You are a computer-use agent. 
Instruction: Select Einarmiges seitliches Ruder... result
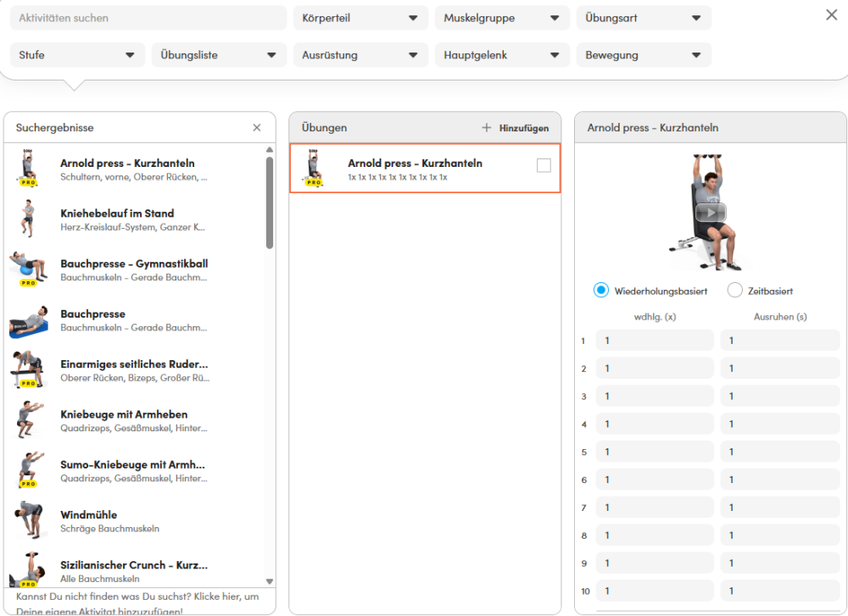pyautogui.click(x=134, y=369)
